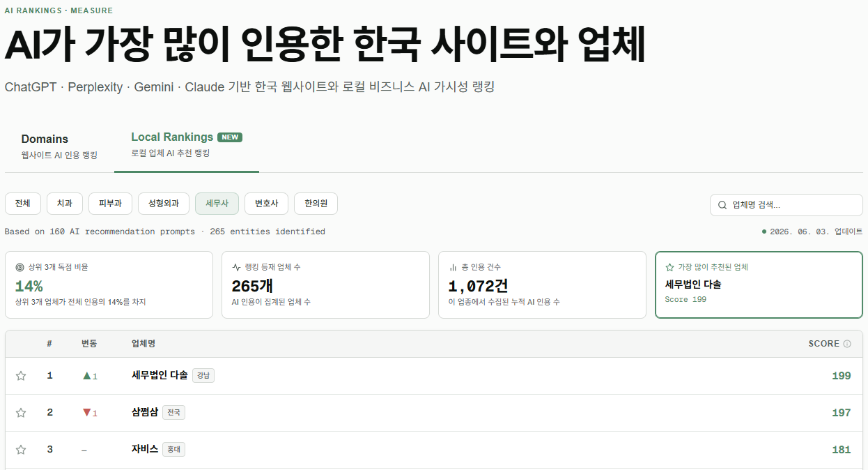This screenshot has height=470, width=868.
Task: Filter by 치과 category
Action: click(65, 204)
